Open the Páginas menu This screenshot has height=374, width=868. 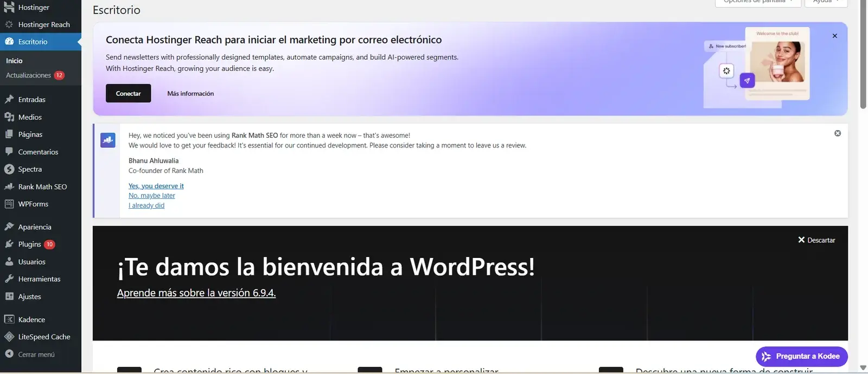(41, 134)
